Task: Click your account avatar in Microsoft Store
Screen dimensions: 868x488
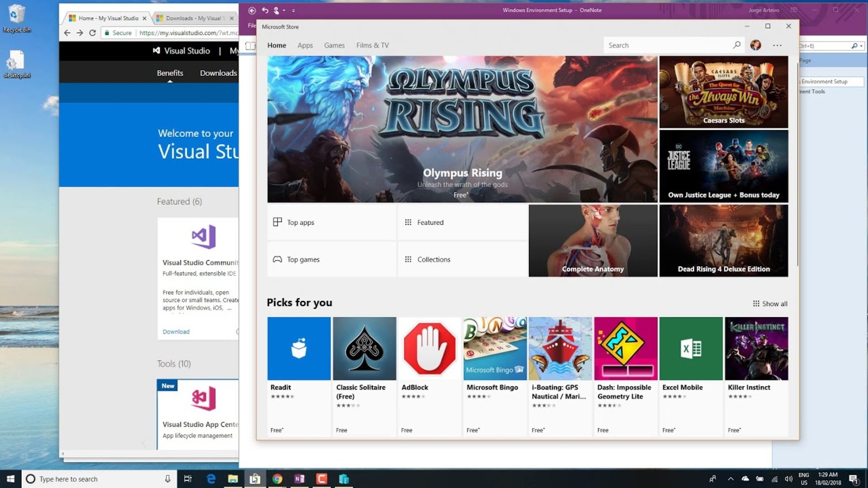Action: tap(755, 45)
